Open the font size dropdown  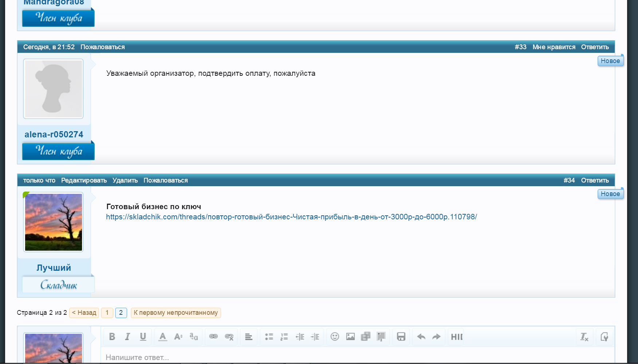178,337
